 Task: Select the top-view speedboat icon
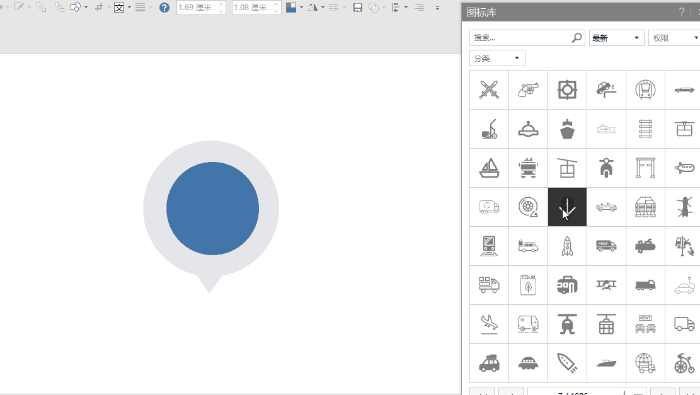tap(567, 363)
